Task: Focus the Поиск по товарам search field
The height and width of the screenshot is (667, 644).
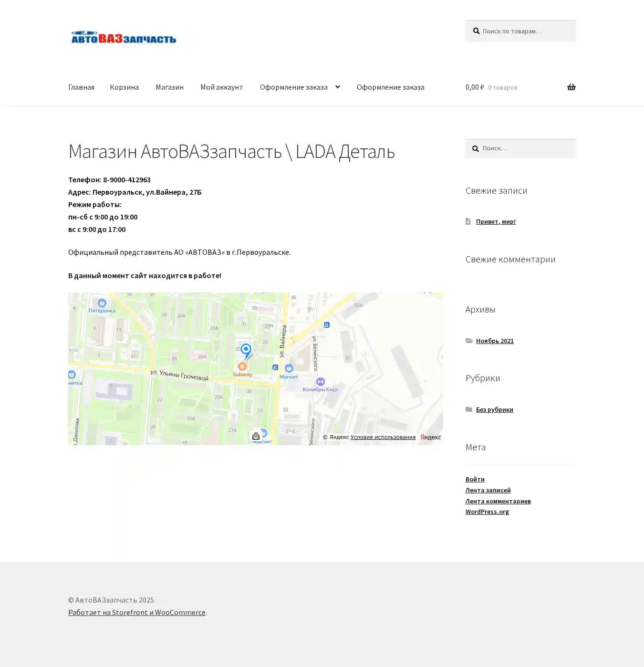Action: pyautogui.click(x=525, y=31)
